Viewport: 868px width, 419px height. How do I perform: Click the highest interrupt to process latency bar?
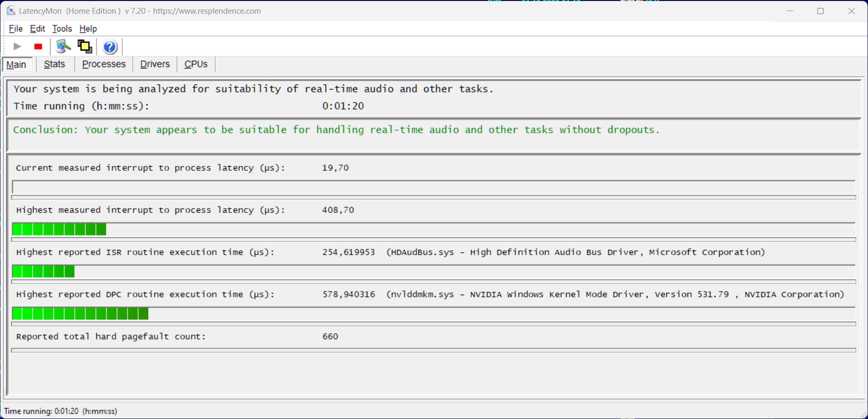tap(433, 229)
